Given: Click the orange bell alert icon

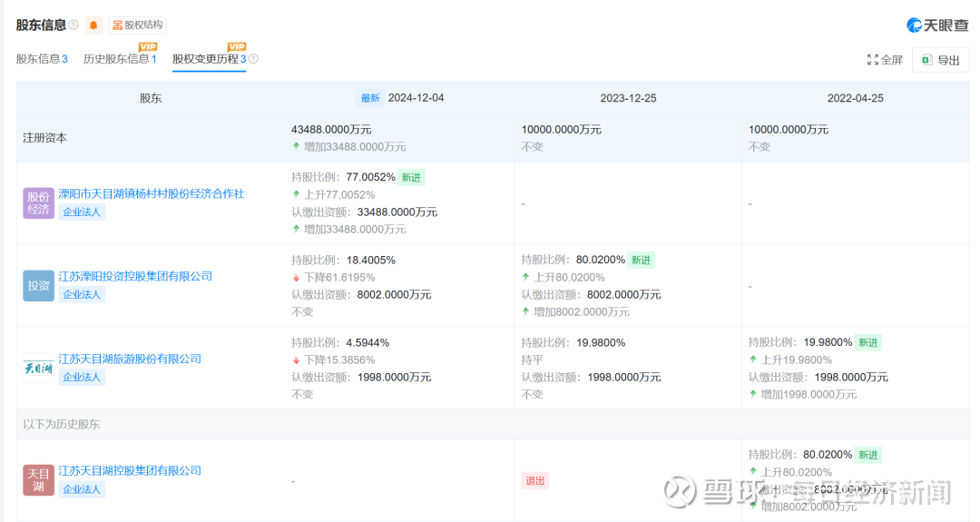Looking at the screenshot, I should [93, 25].
